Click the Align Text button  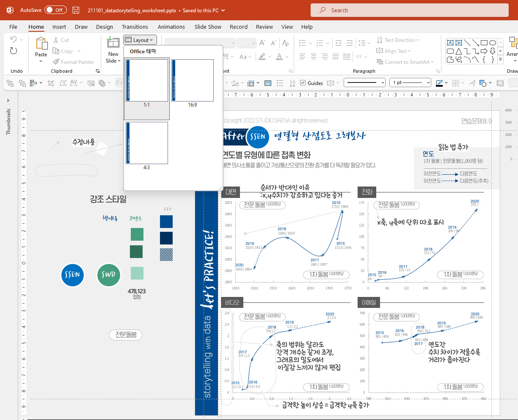click(394, 51)
